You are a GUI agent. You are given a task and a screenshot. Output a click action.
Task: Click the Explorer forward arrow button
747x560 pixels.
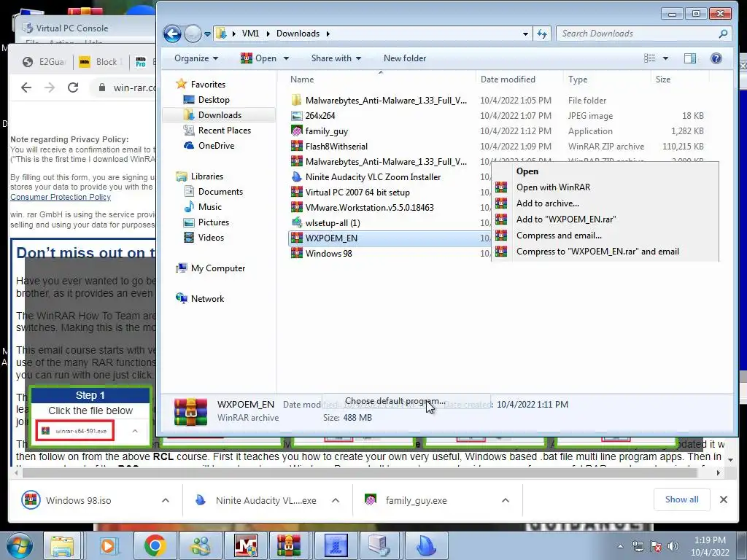pyautogui.click(x=193, y=34)
